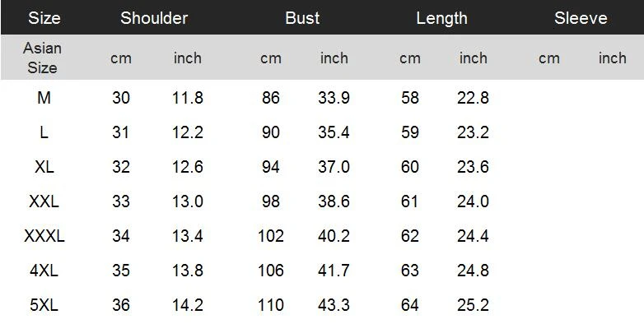Click length value 25.2 inch for 5XL
Screen dimensions: 644x324
coord(473,305)
